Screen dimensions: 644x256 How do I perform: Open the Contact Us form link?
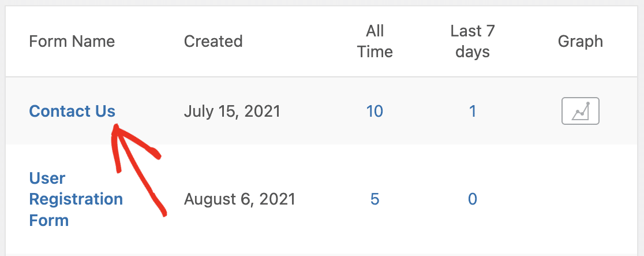pos(72,111)
